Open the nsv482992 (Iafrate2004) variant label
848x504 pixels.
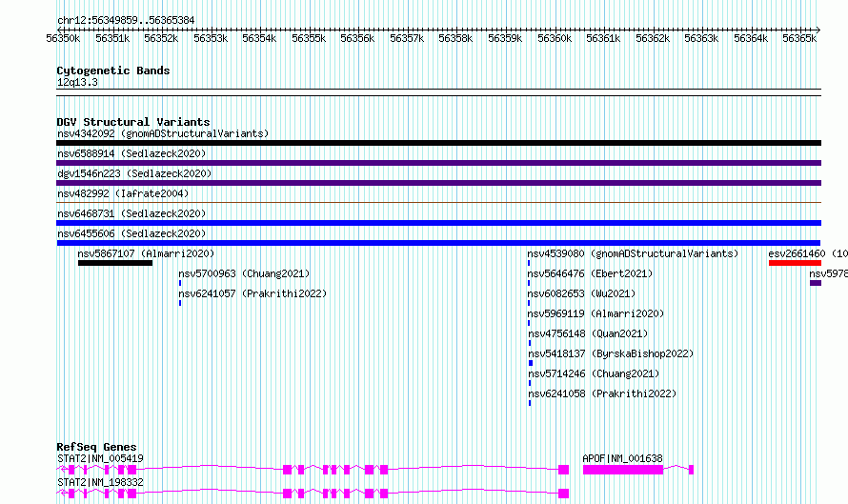[x=123, y=193]
